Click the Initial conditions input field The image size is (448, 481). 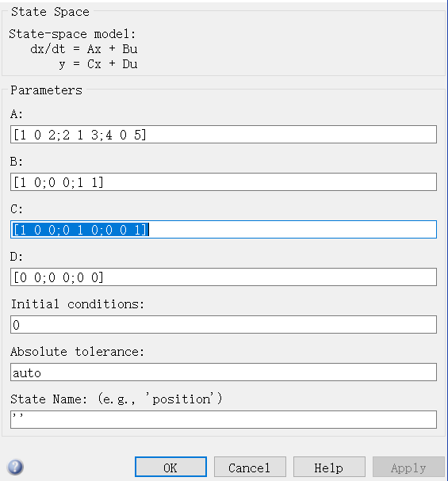[x=224, y=325]
